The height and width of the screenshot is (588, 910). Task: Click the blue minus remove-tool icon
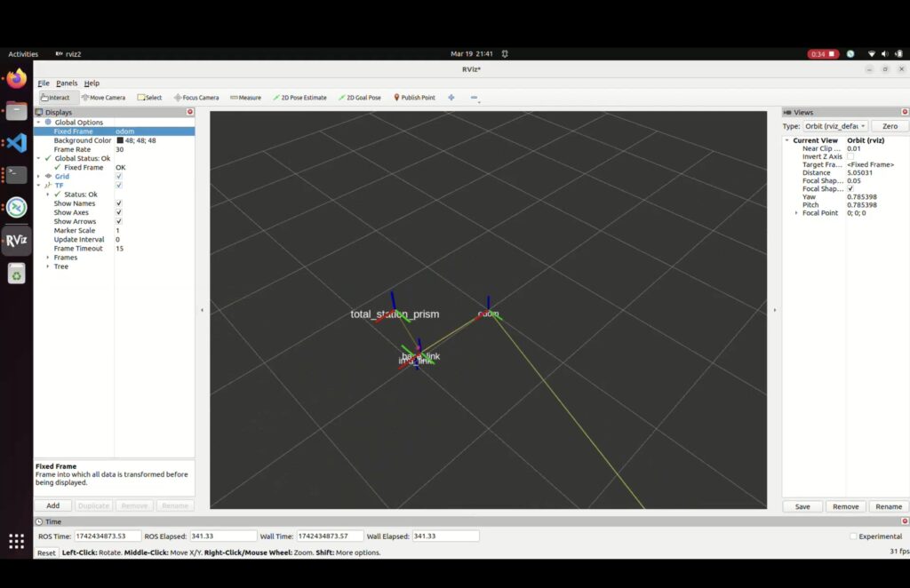click(475, 98)
